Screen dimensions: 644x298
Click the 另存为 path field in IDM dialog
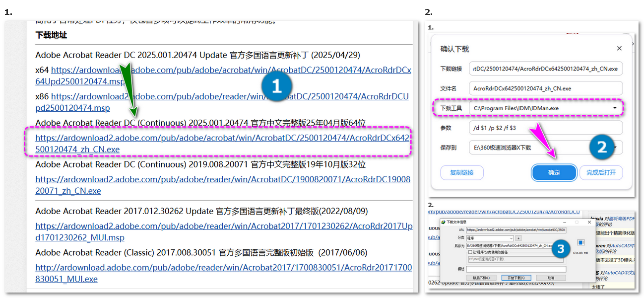point(516,245)
